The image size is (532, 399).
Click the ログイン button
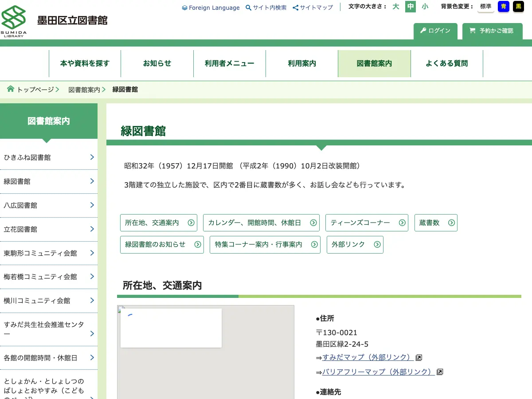tap(435, 31)
